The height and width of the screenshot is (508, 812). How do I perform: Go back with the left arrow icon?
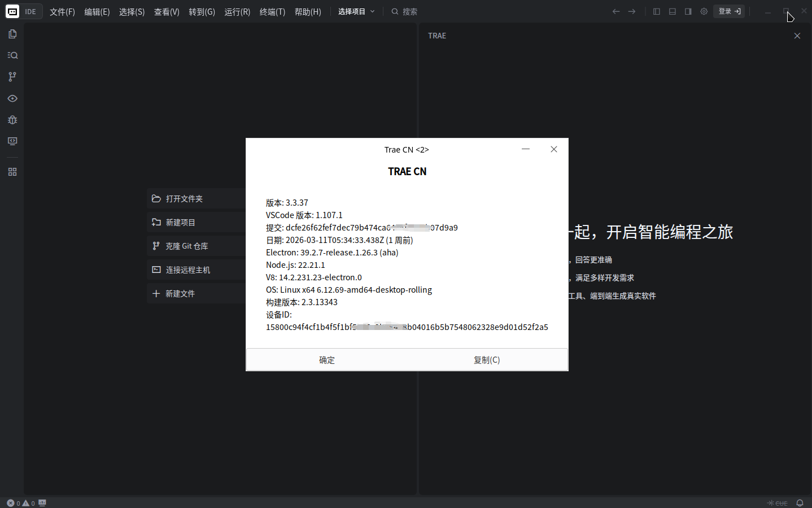tap(616, 11)
